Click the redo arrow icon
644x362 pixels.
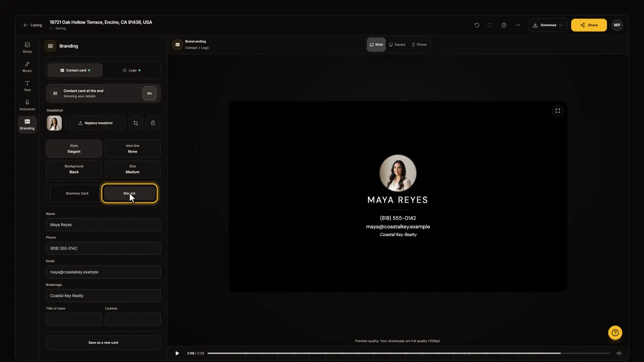(x=490, y=25)
